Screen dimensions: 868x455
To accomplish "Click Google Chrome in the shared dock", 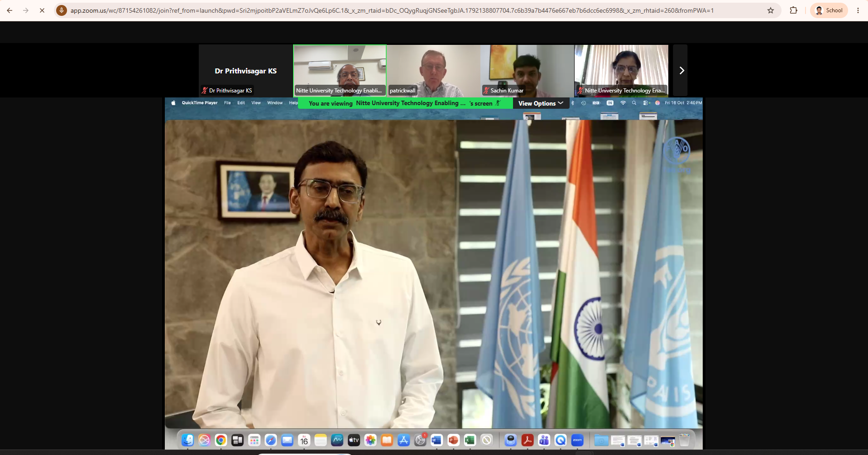I will tap(221, 440).
